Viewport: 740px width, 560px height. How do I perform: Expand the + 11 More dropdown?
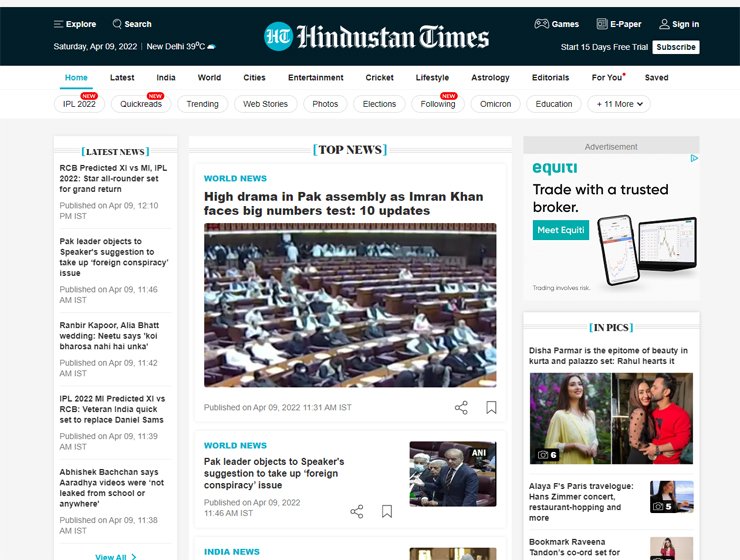click(619, 104)
